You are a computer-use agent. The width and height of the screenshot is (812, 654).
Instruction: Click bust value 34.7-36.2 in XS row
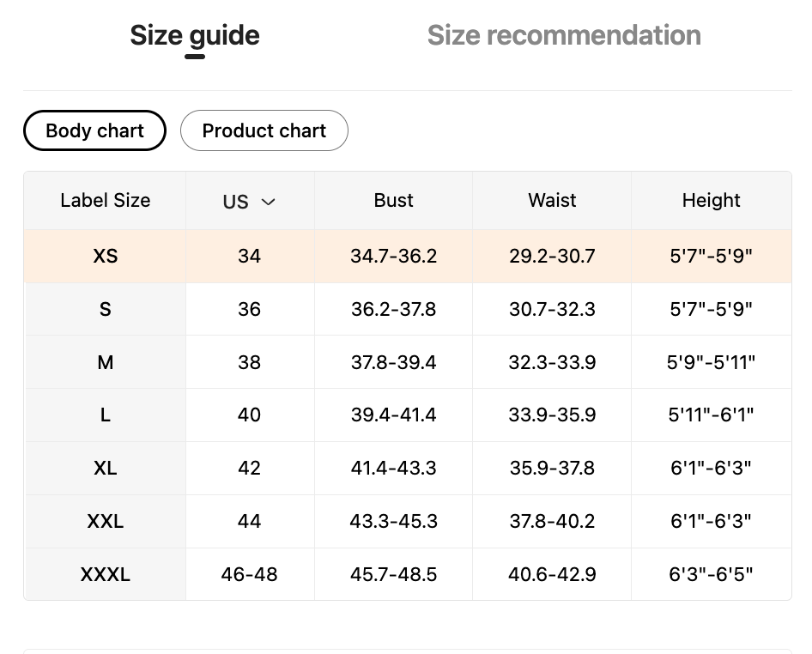[394, 256]
